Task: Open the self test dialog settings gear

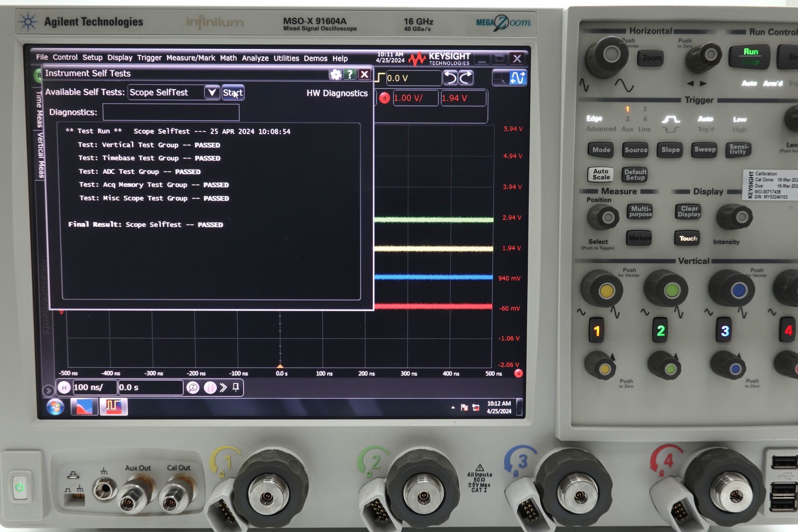Action: (x=336, y=74)
